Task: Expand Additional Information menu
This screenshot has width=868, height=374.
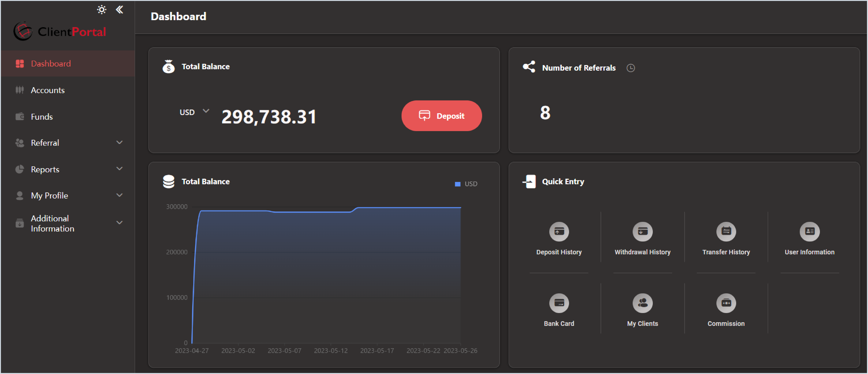Action: pyautogui.click(x=119, y=223)
